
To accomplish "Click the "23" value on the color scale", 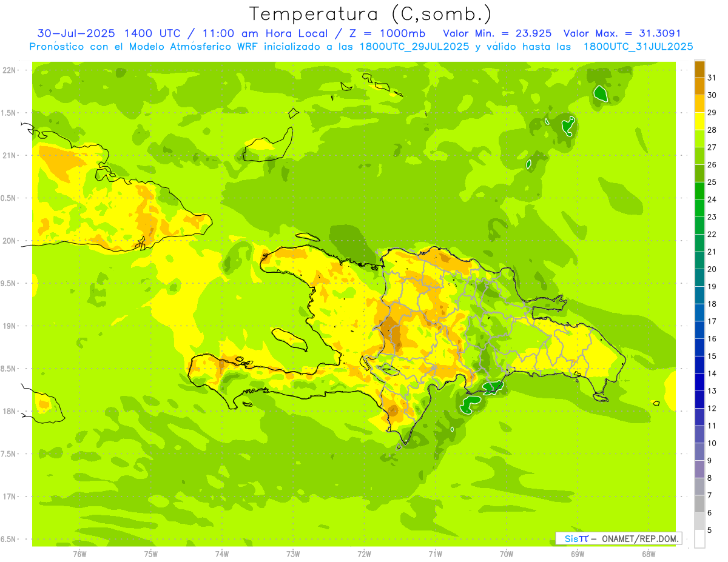I will (712, 217).
